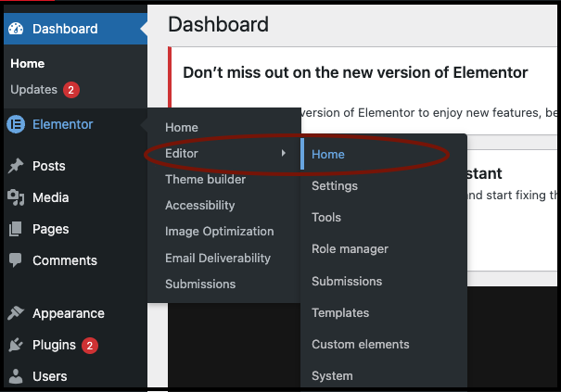The width and height of the screenshot is (561, 392).
Task: Select Image Optimization menu entry
Action: (x=219, y=232)
